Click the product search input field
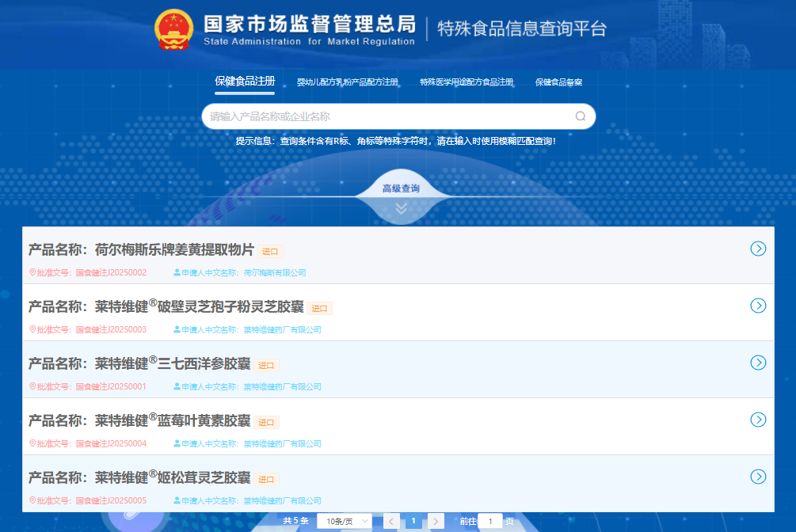 [x=380, y=116]
